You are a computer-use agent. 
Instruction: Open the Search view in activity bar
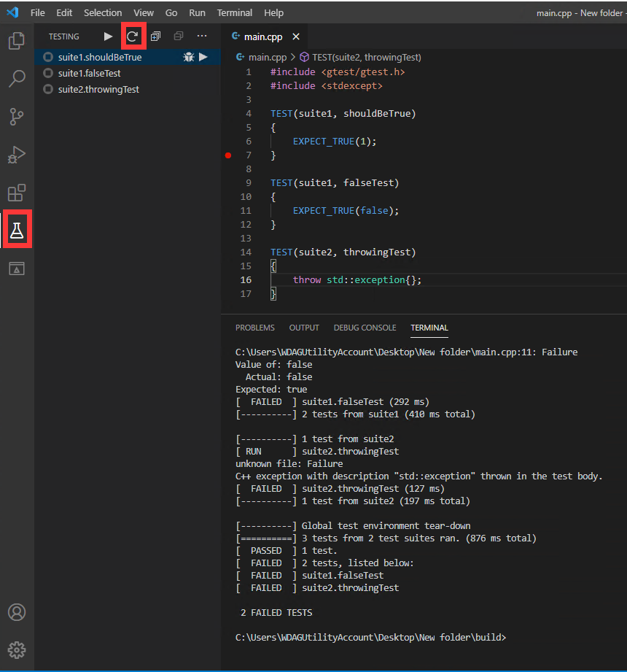tap(17, 79)
